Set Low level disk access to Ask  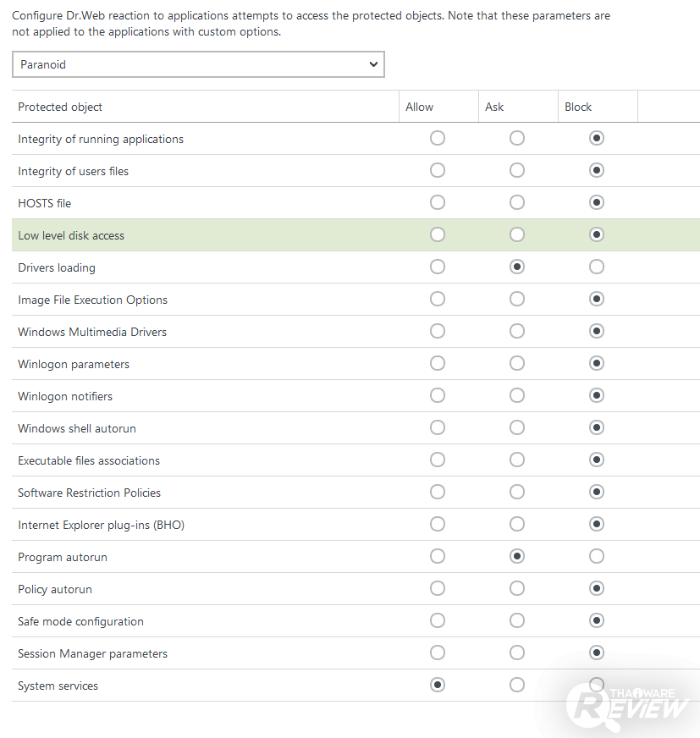tap(517, 234)
